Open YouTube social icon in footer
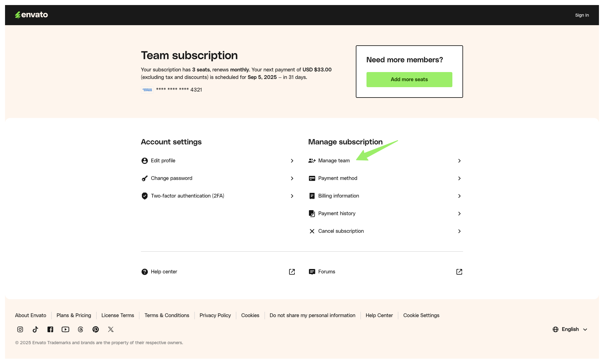Image resolution: width=604 pixels, height=364 pixels. pos(65,329)
